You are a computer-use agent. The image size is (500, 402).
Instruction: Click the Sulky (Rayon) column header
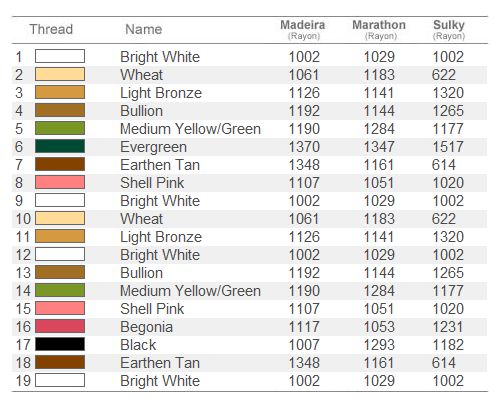pos(449,30)
